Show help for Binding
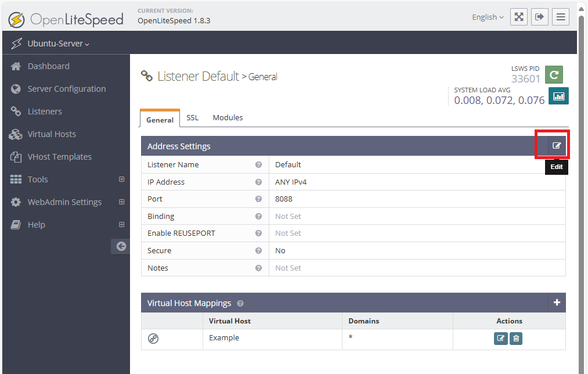This screenshot has height=374, width=588. pos(258,216)
